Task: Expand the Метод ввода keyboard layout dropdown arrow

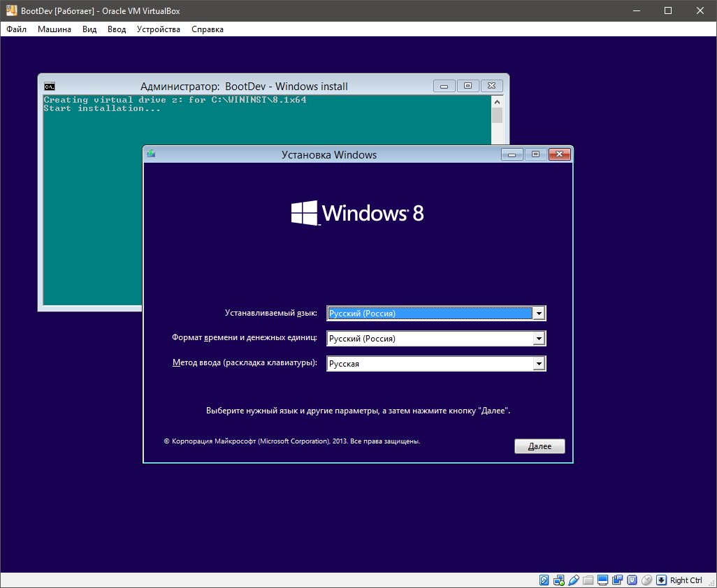Action: pyautogui.click(x=539, y=364)
